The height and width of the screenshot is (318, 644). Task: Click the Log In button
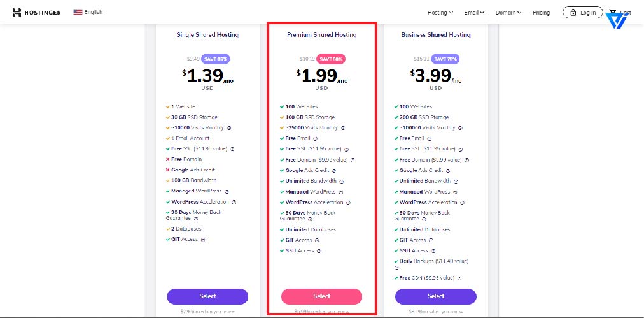[x=582, y=13]
